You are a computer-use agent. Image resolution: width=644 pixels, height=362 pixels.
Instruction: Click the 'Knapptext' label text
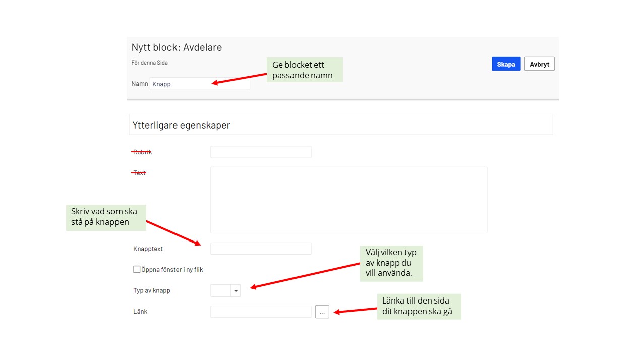[148, 249]
